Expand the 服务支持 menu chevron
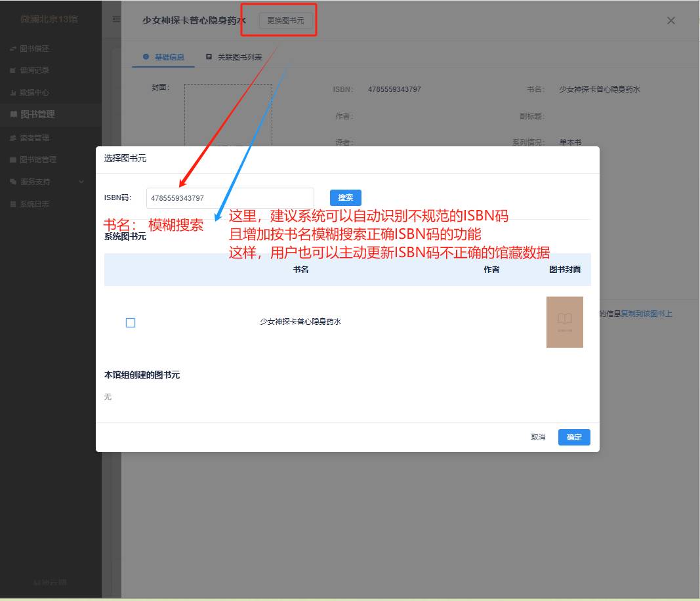700x601 pixels. pyautogui.click(x=81, y=182)
